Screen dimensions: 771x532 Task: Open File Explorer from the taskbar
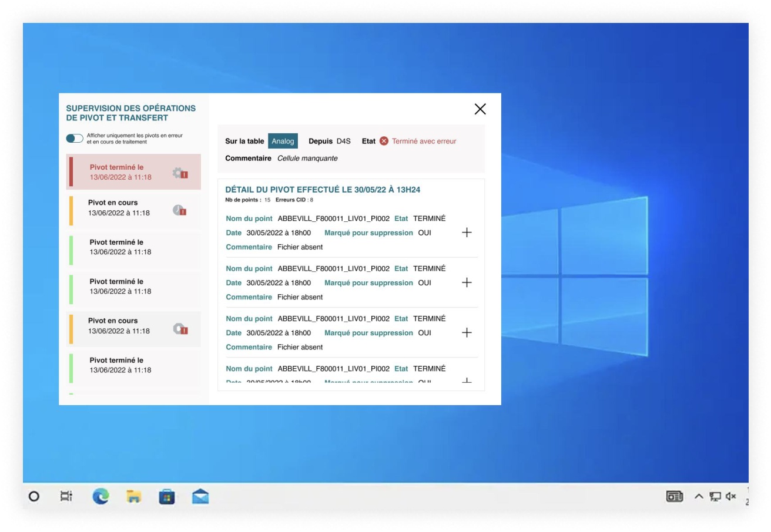click(134, 497)
